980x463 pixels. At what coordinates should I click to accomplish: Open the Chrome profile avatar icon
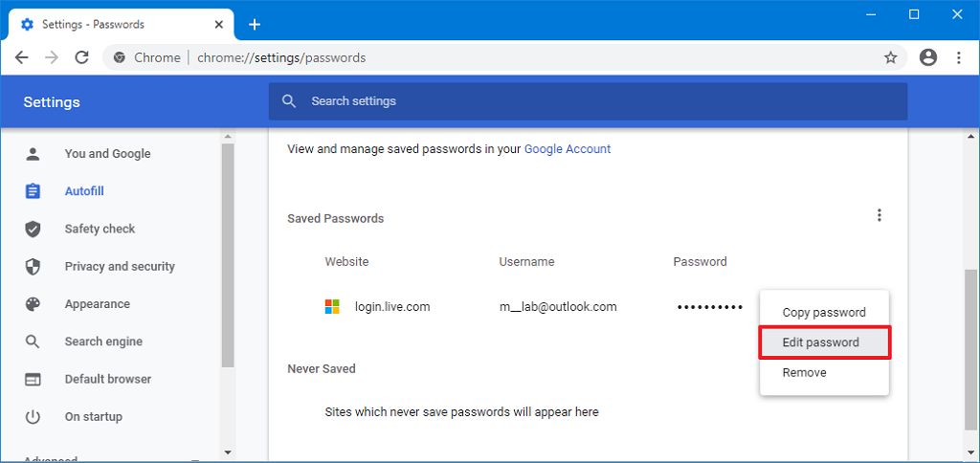[x=927, y=57]
